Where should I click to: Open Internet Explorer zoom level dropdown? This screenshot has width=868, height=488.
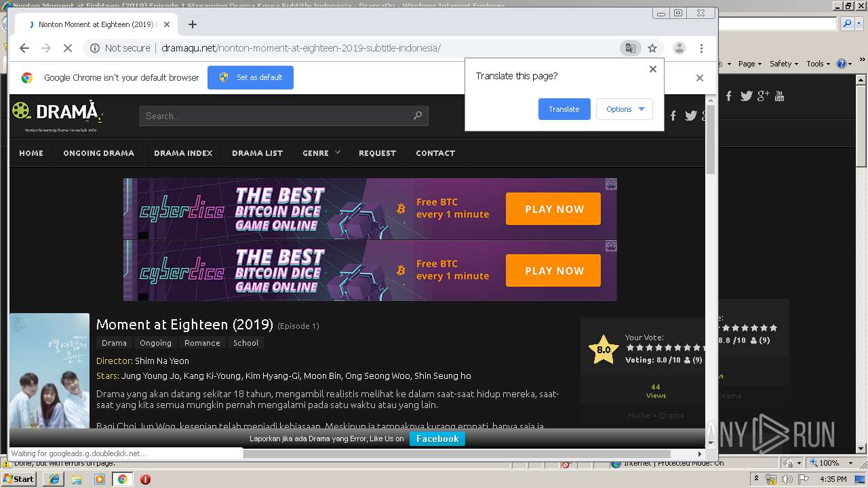pos(850,463)
